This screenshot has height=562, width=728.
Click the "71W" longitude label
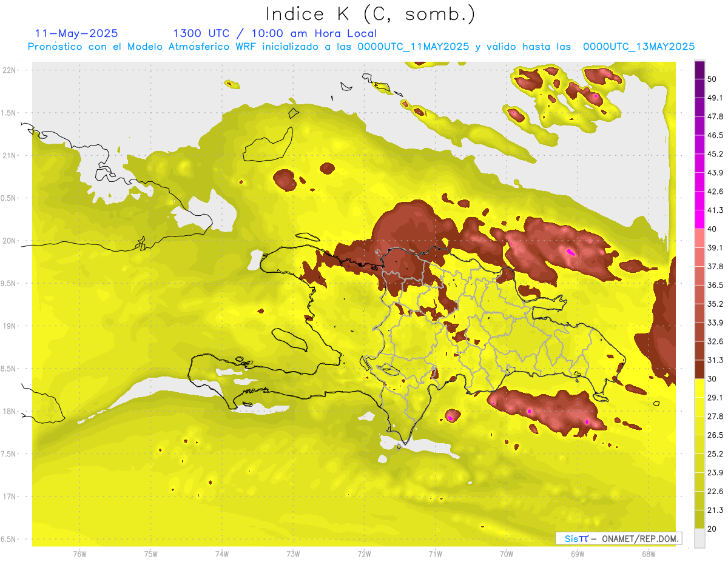435,554
